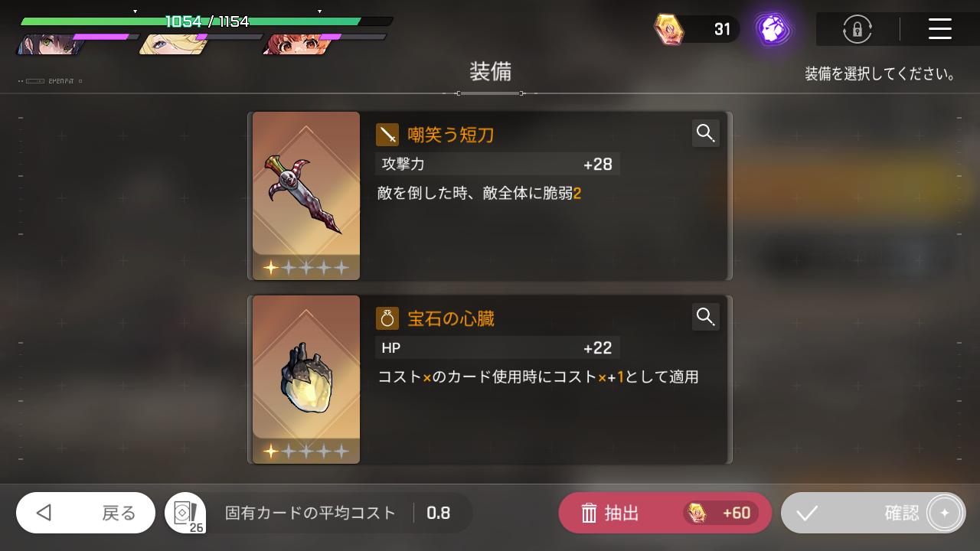Tap the blonde character portrait

[x=170, y=44]
